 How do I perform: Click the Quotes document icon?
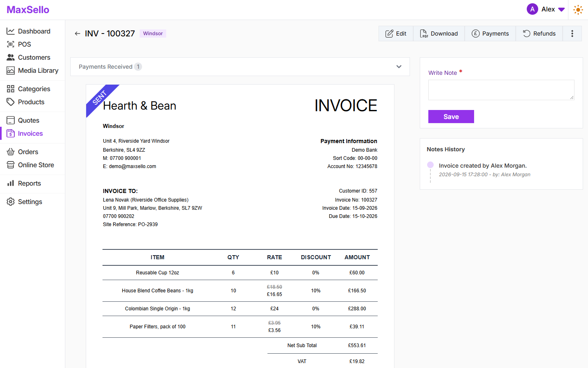[11, 120]
